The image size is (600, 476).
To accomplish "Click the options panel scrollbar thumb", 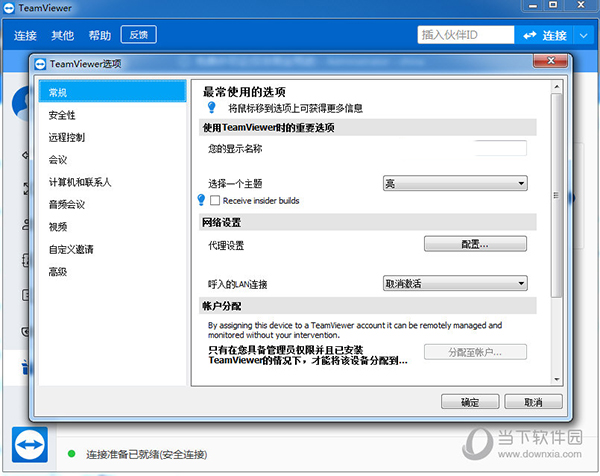I will coord(557,195).
